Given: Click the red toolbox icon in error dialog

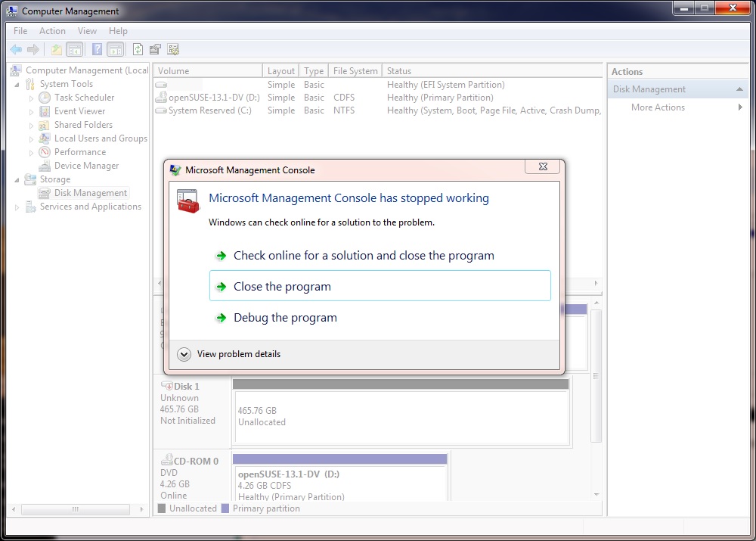Looking at the screenshot, I should click(188, 201).
